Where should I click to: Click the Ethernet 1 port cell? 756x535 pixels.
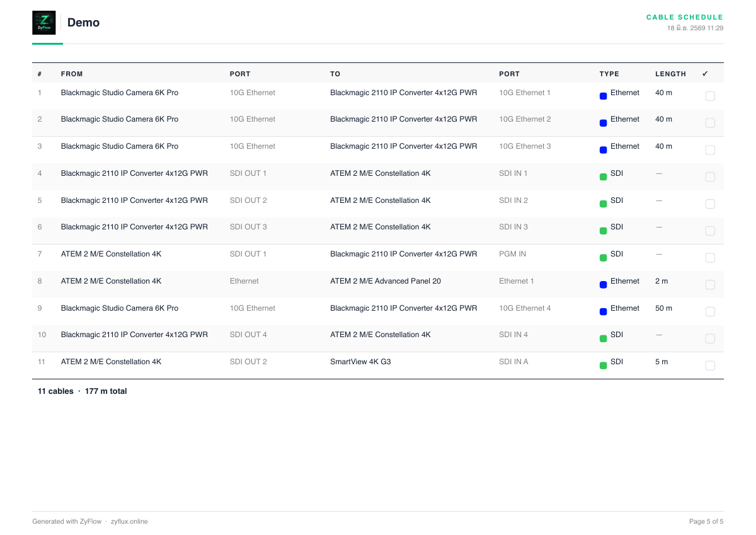516,281
